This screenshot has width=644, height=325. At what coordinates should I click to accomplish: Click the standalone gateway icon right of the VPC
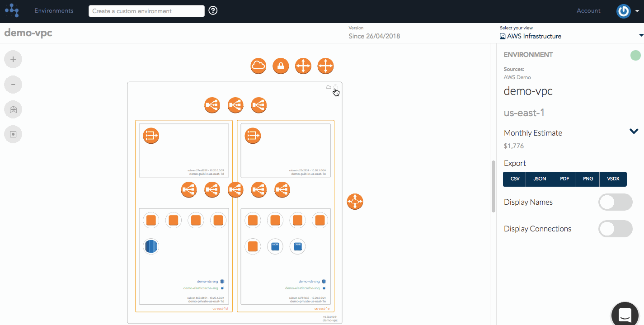(x=355, y=202)
